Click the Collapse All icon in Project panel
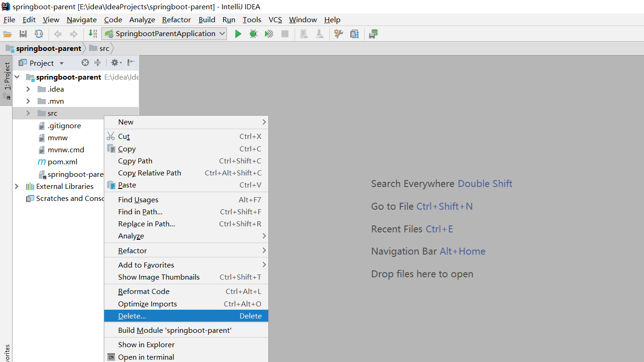This screenshot has width=644, height=362. click(97, 62)
